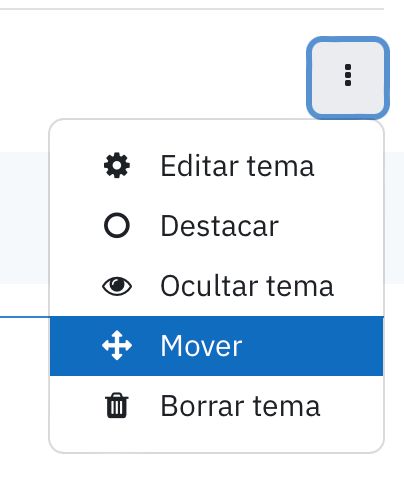404x488 pixels.
Task: Select the crossed arrows icon in blue row
Action: click(x=117, y=345)
